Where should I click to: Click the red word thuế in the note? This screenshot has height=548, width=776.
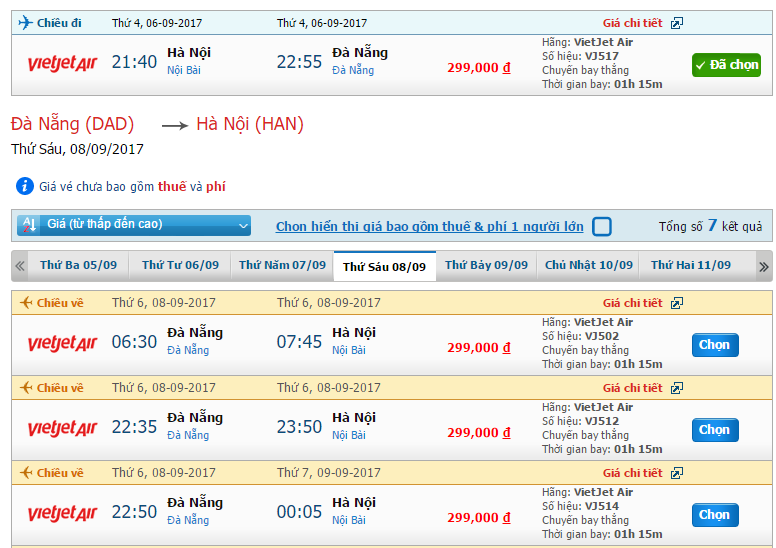point(172,187)
